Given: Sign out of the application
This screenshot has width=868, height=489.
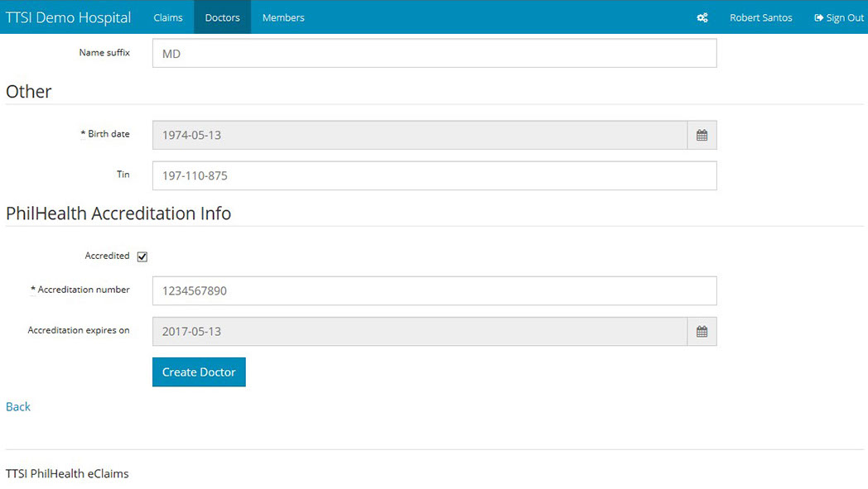Looking at the screenshot, I should pyautogui.click(x=839, y=18).
